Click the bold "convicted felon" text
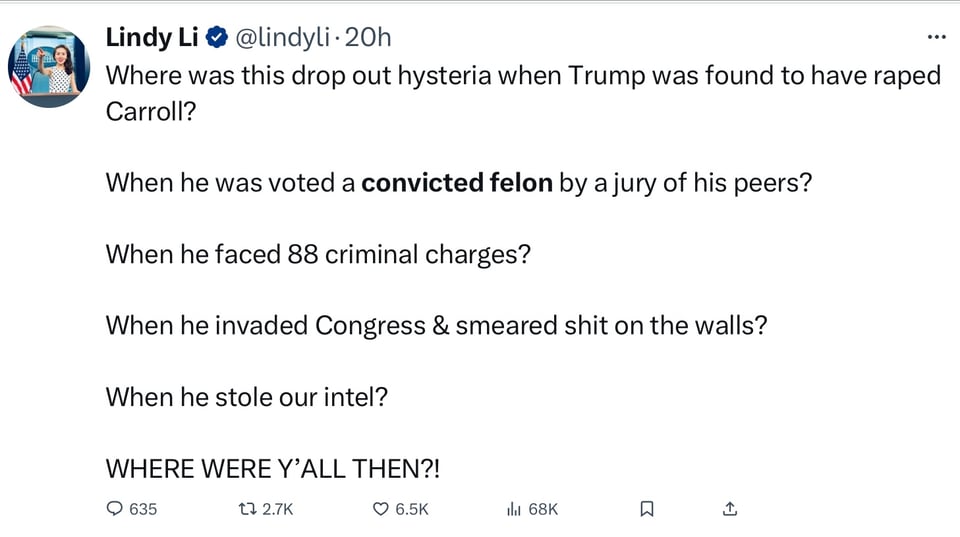The height and width of the screenshot is (537, 960). 456,183
